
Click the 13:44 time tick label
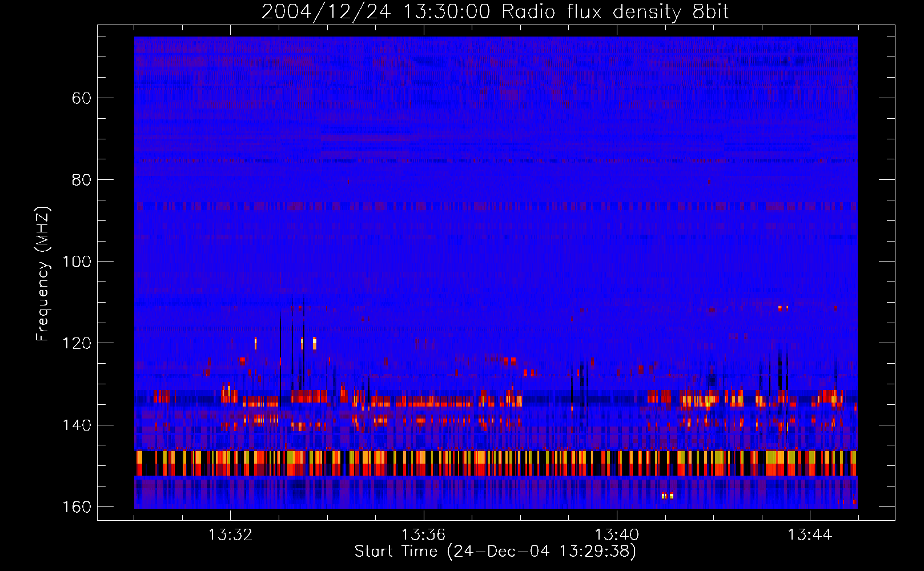pos(810,535)
